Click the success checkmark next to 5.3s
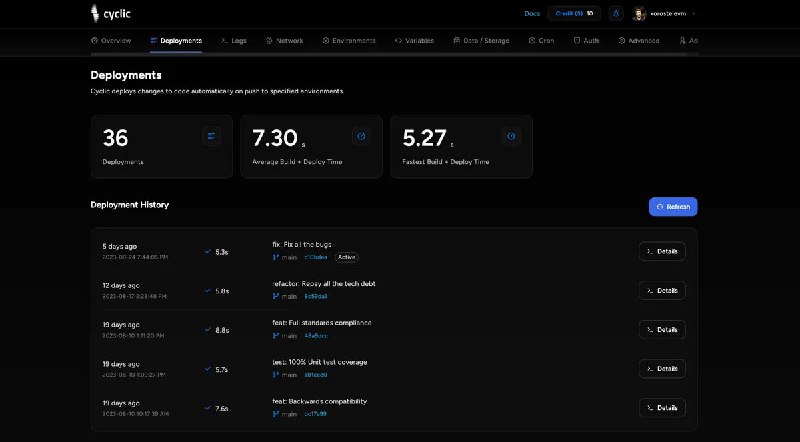The image size is (800, 442). (x=207, y=252)
